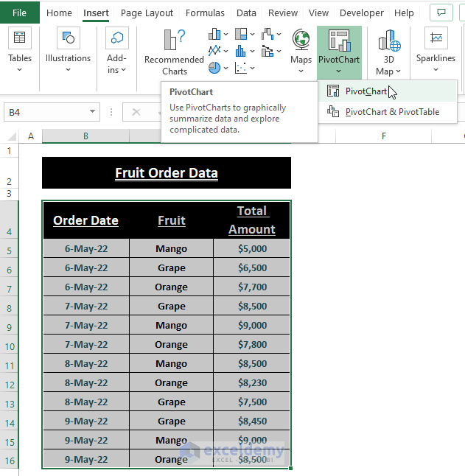This screenshot has width=465, height=476.
Task: Choose PivotChart & PivotTable menu item
Action: [388, 112]
